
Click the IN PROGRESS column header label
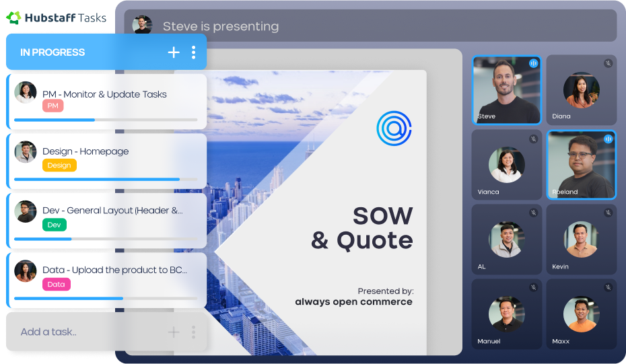[x=53, y=52]
